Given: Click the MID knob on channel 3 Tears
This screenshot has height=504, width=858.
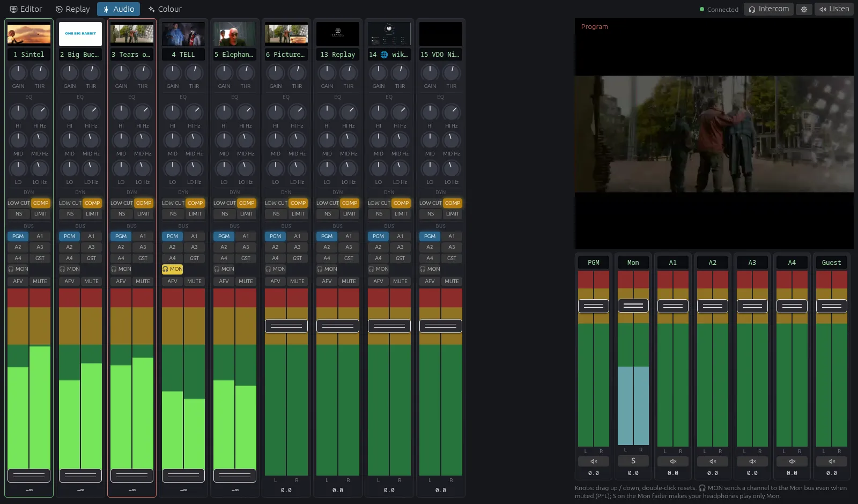Looking at the screenshot, I should click(x=121, y=139).
